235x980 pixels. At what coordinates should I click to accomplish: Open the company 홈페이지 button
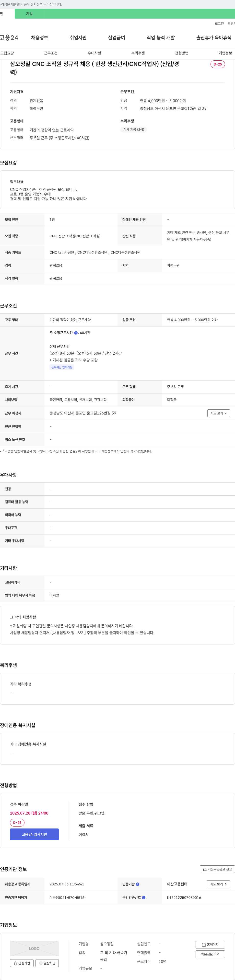210,944
